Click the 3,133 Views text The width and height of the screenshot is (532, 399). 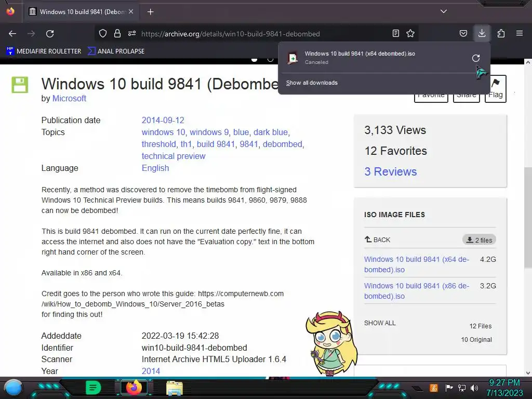click(x=395, y=130)
